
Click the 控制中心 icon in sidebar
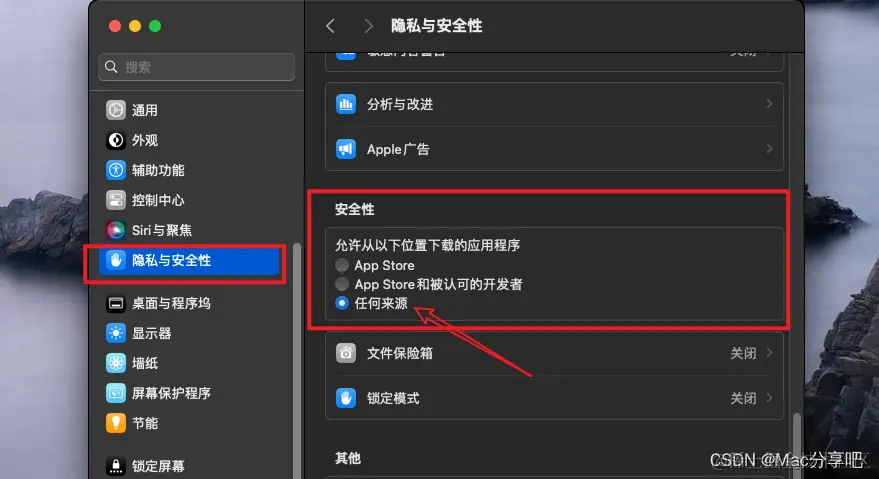click(116, 200)
